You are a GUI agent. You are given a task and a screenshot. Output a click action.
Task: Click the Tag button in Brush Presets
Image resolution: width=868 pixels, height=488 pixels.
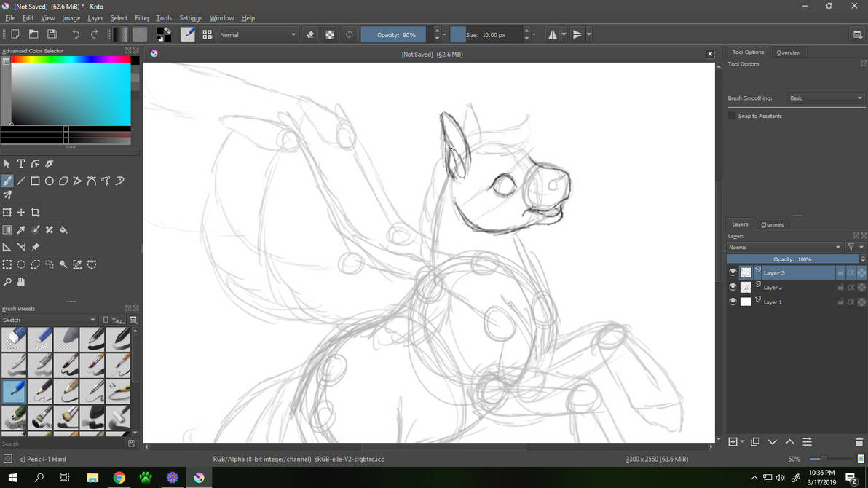click(114, 320)
